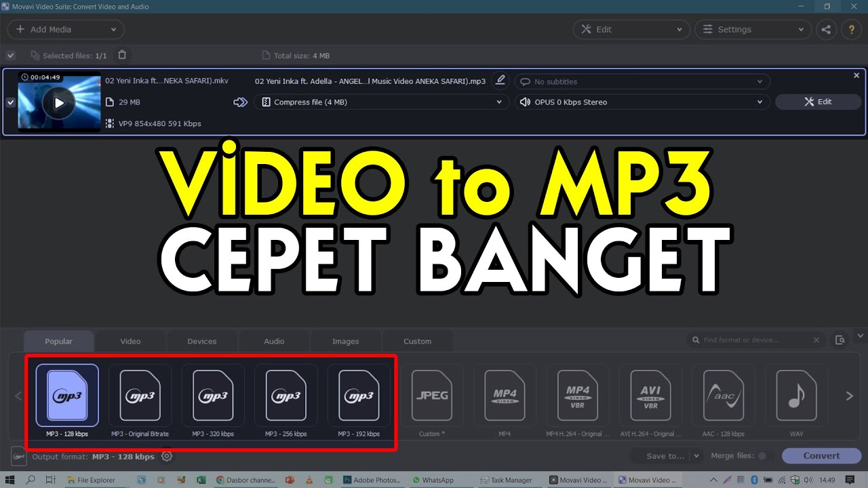Open output format settings gear icon

pyautogui.click(x=166, y=456)
